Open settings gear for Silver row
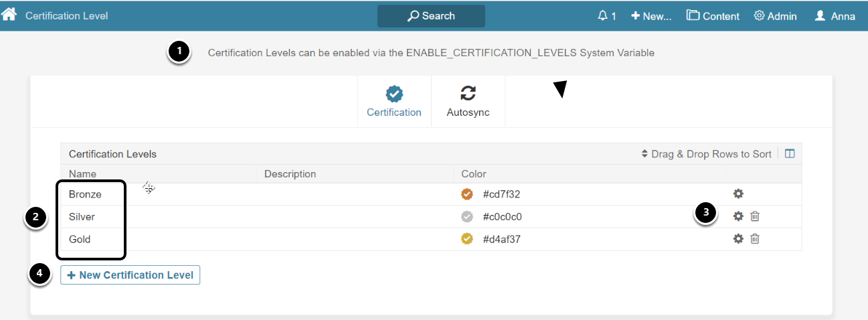 [738, 216]
